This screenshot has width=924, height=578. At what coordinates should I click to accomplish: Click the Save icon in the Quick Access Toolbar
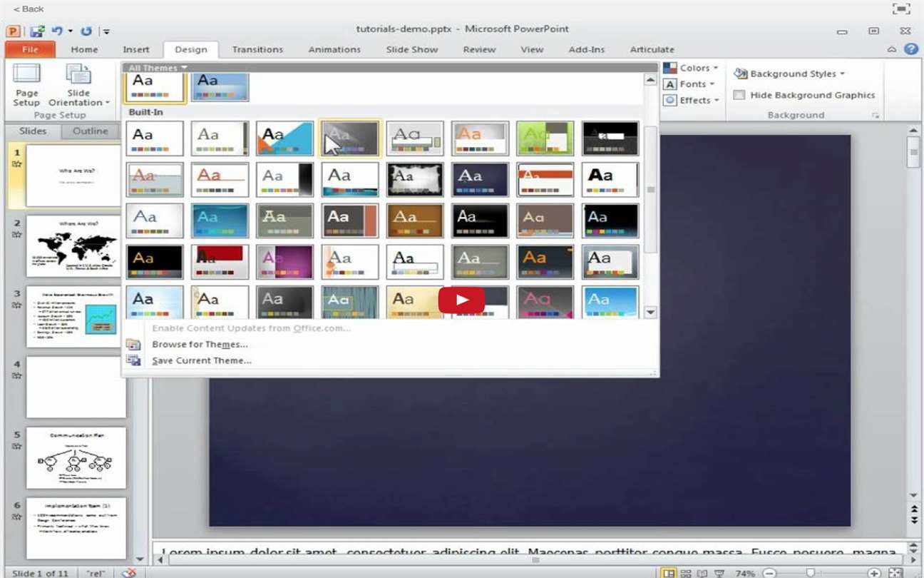[x=37, y=31]
